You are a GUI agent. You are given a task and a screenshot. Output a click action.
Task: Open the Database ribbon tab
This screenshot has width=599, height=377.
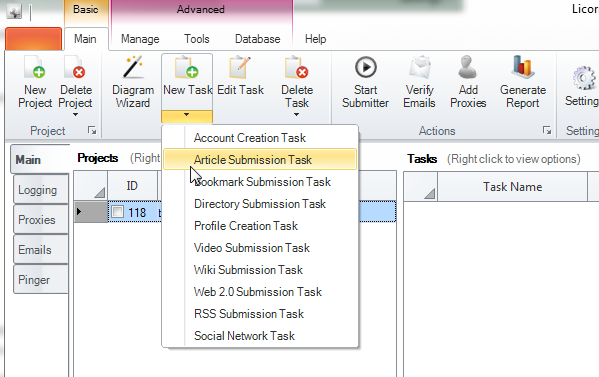[257, 39]
